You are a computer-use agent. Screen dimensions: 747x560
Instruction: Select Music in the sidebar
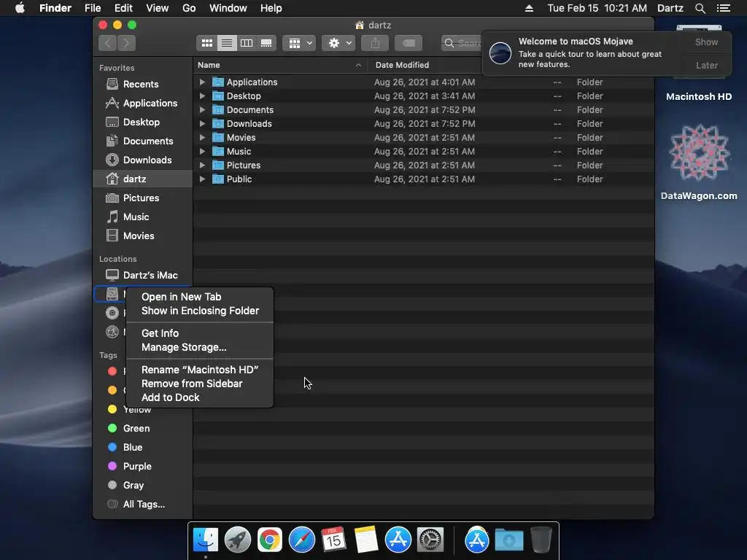click(x=142, y=217)
